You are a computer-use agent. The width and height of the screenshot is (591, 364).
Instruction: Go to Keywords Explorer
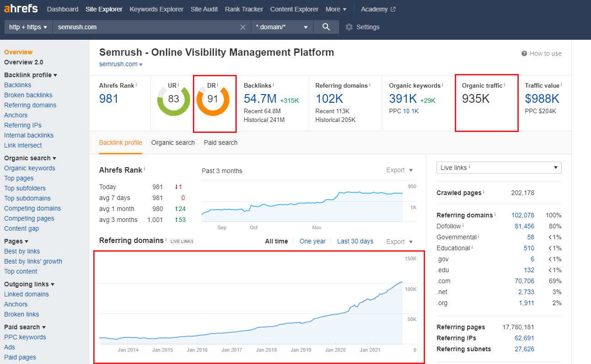tap(156, 9)
